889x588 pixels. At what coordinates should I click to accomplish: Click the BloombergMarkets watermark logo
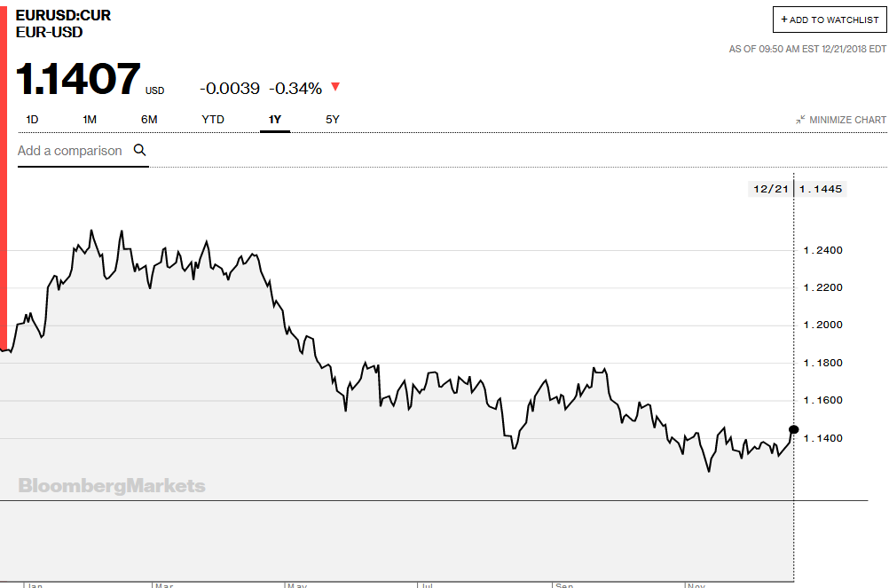pyautogui.click(x=112, y=485)
